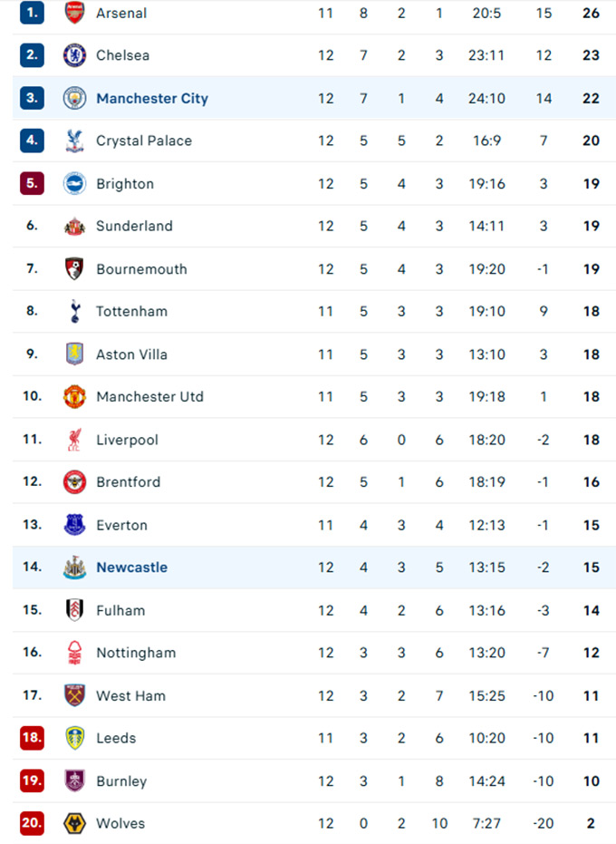
Task: Click the Arsenal club crest icon
Action: tap(74, 13)
